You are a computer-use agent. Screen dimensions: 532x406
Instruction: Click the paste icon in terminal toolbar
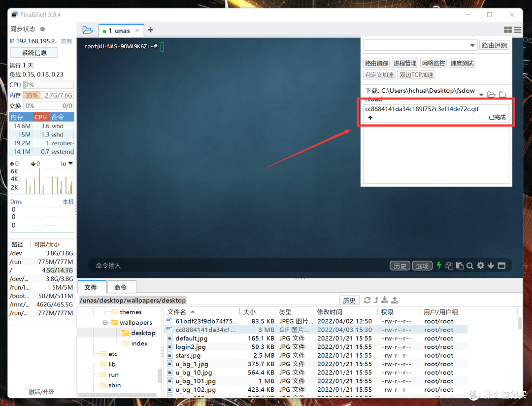[x=460, y=266]
